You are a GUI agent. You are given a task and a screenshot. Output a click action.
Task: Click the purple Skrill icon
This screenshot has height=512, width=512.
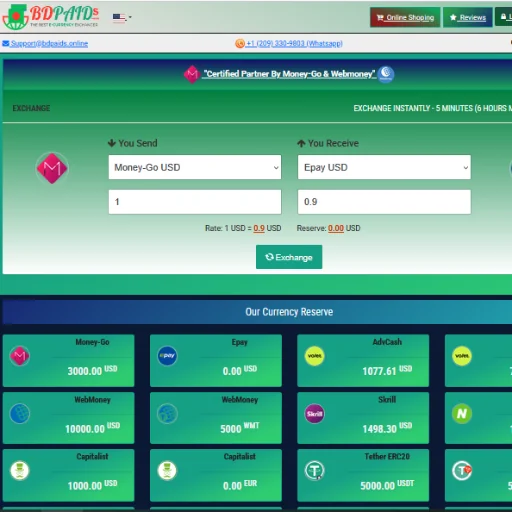[x=314, y=414]
